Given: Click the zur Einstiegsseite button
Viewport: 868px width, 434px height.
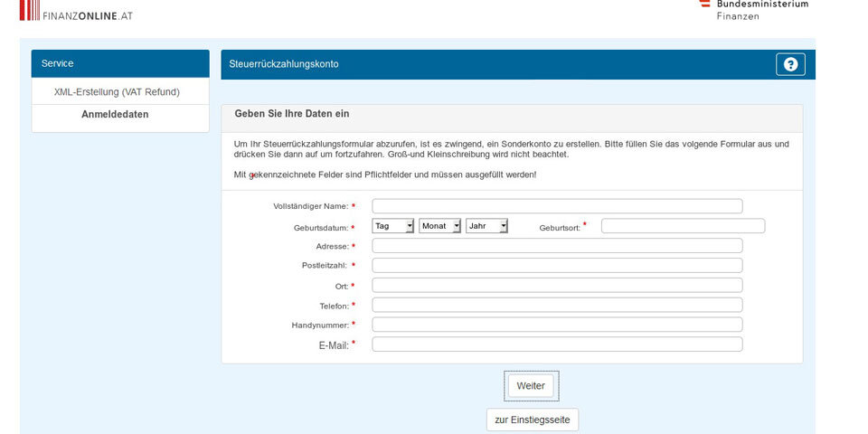Looking at the screenshot, I should 533,420.
